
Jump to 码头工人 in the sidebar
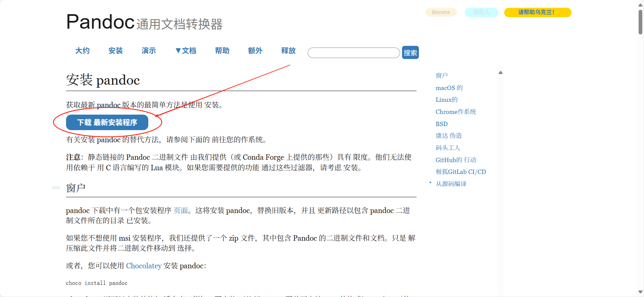[x=448, y=148]
